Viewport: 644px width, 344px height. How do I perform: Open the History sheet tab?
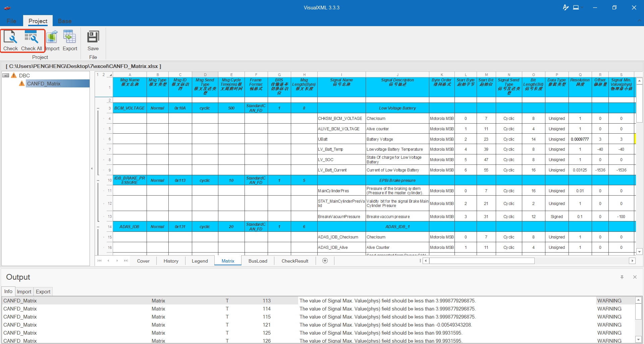171,261
